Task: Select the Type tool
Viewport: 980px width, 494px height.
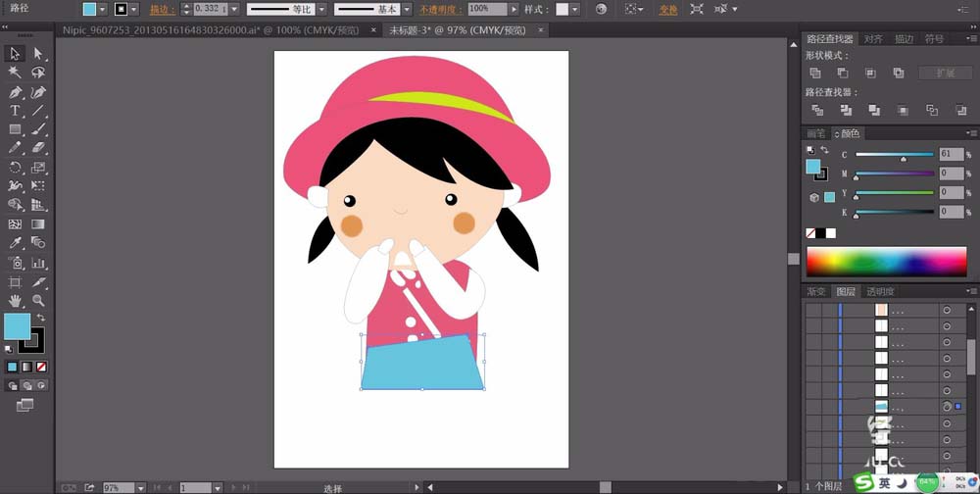Action: (x=15, y=112)
